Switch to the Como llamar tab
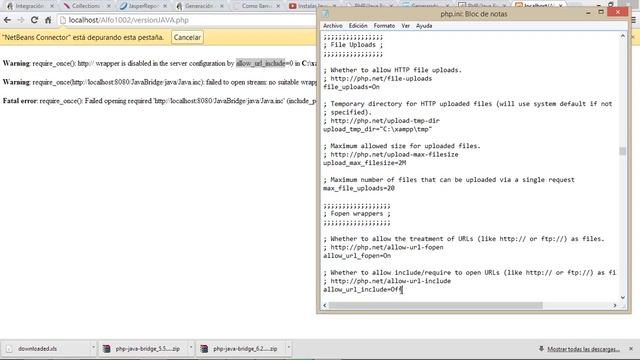The height and width of the screenshot is (360, 640). click(x=255, y=6)
